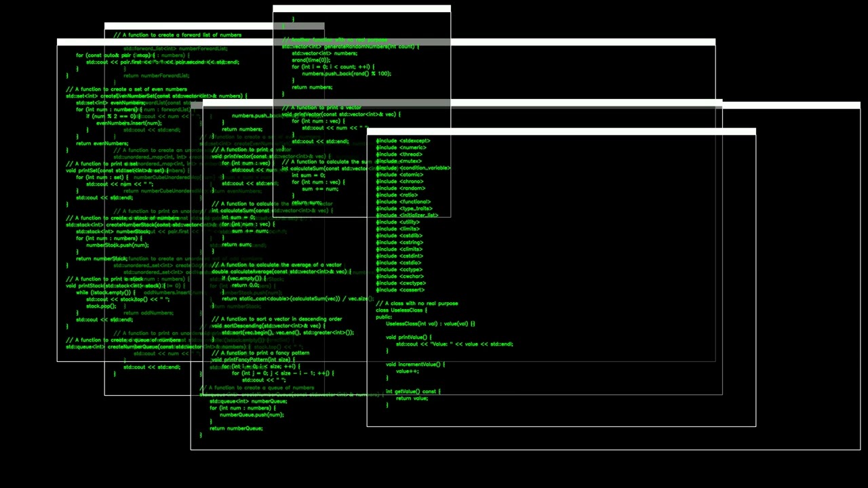Screen dimensions: 868x488
Task: Click the 'void printFancyPattern(int size) {' line
Action: pos(253,360)
